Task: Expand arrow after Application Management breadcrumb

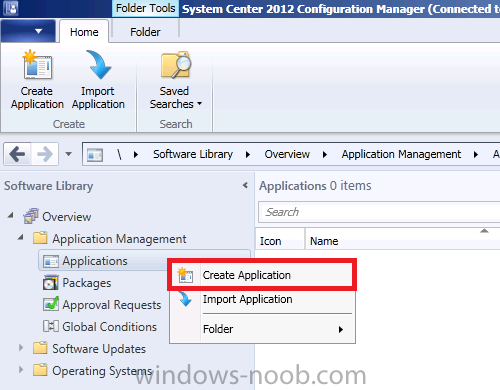Action: (476, 154)
